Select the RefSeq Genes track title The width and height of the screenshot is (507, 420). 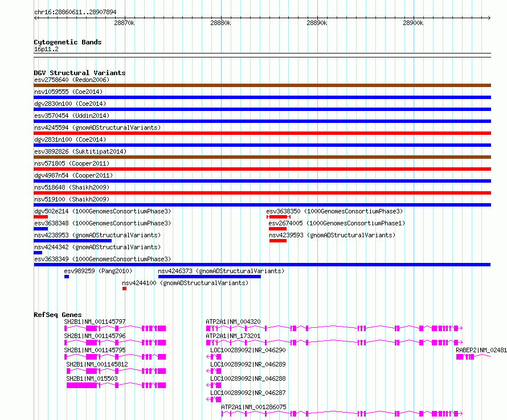(x=58, y=315)
